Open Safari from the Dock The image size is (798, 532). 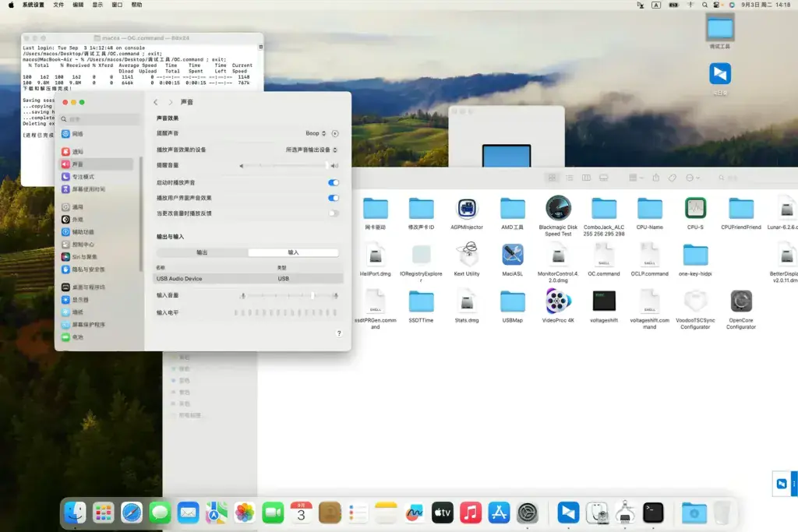click(x=131, y=513)
